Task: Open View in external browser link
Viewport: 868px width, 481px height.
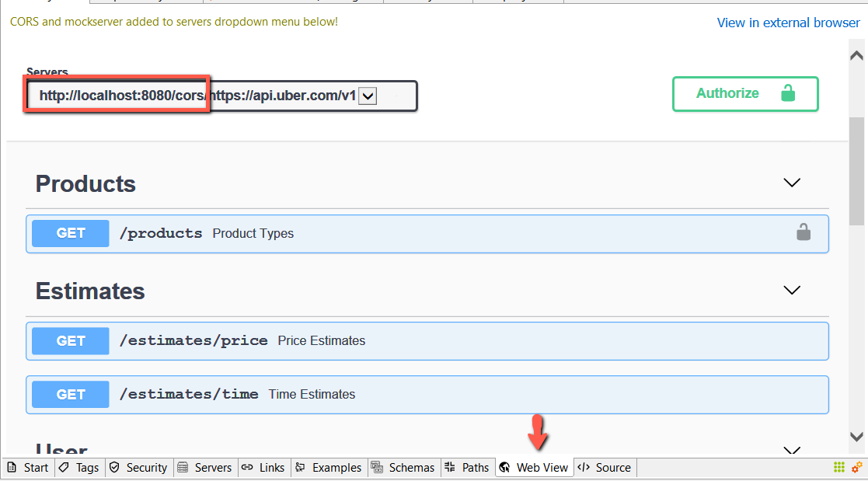Action: (x=788, y=23)
